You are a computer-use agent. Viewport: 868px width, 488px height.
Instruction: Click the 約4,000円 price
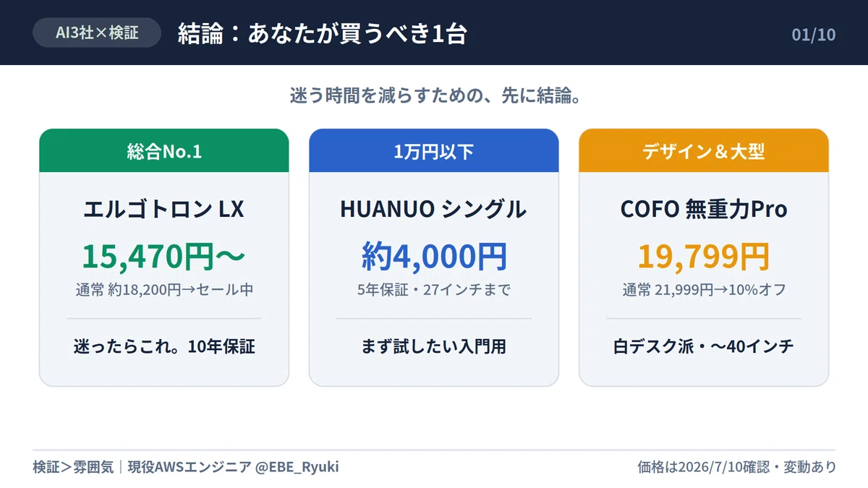click(434, 256)
